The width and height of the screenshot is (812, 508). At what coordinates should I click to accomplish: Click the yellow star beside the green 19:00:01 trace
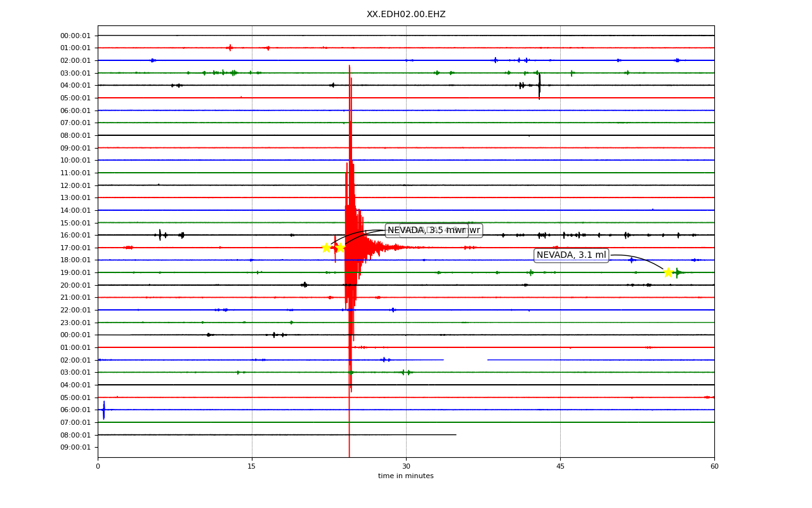pyautogui.click(x=668, y=272)
